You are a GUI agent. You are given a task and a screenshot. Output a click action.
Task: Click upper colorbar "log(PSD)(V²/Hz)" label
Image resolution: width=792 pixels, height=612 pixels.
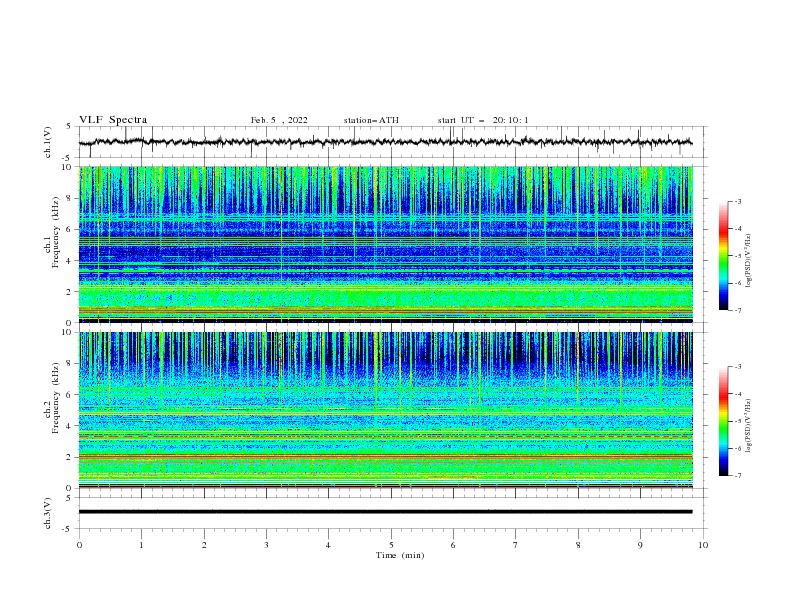749,261
